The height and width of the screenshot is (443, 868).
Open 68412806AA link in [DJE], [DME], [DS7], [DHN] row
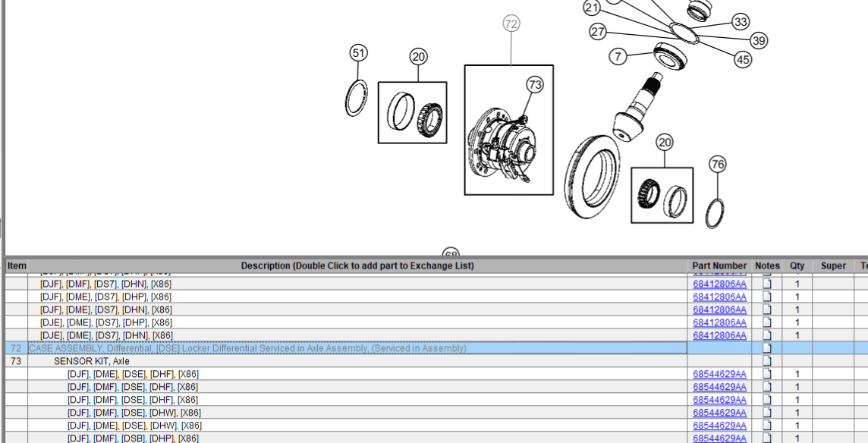719,335
